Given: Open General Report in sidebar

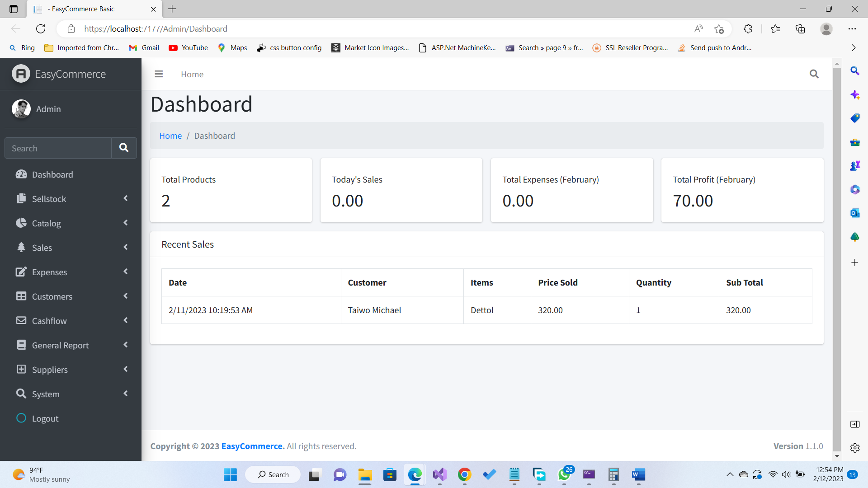Looking at the screenshot, I should point(60,345).
